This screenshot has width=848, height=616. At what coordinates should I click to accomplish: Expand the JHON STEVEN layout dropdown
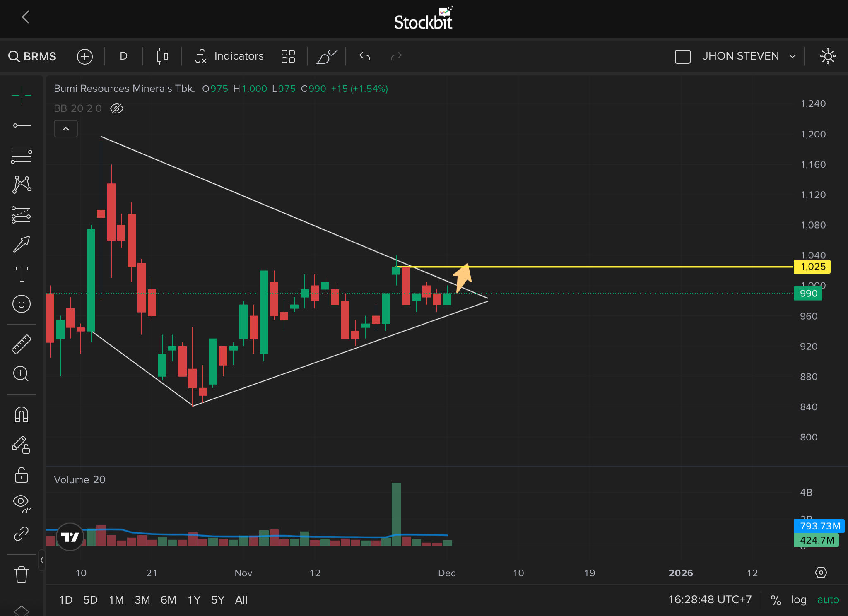click(792, 56)
